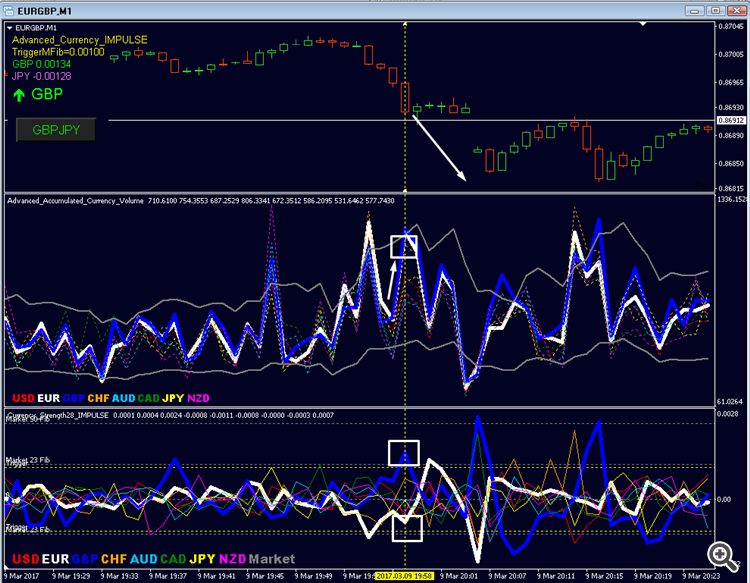Image resolution: width=750 pixels, height=583 pixels.
Task: Click CHF in the volume panel legend
Action: (99, 398)
